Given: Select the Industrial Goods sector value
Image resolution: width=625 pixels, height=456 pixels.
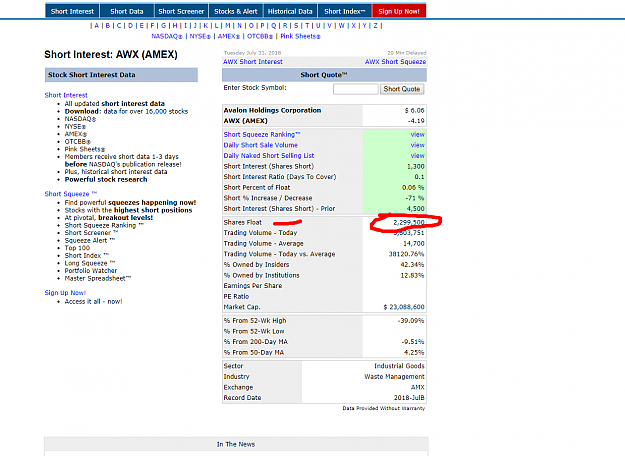Looking at the screenshot, I should pos(399,366).
